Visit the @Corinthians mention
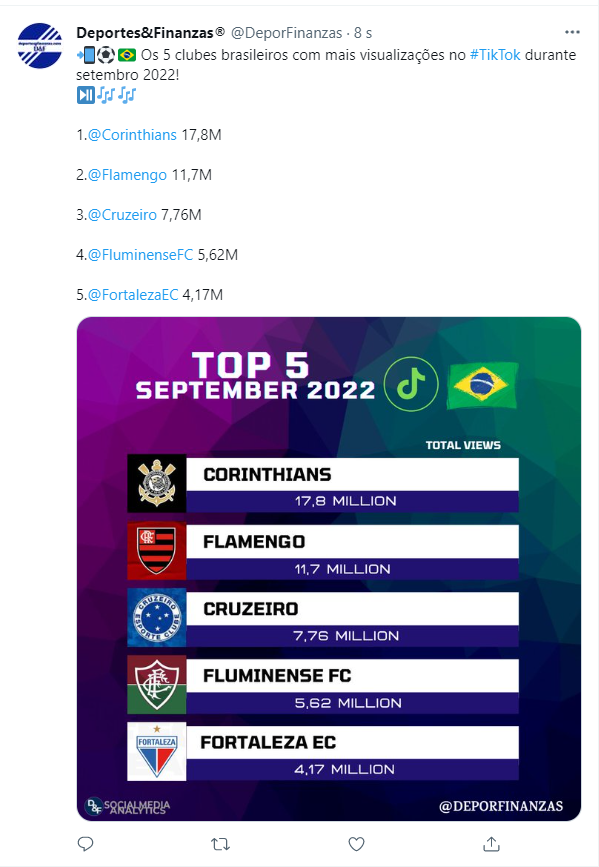599x867 pixels. point(132,135)
